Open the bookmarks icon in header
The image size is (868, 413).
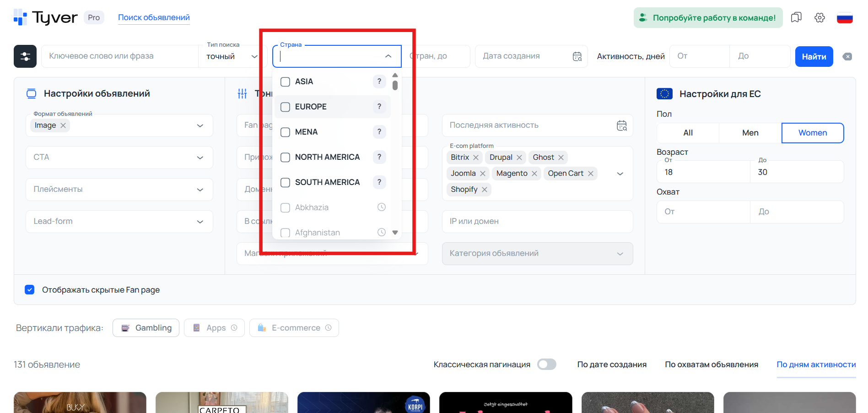click(x=796, y=18)
